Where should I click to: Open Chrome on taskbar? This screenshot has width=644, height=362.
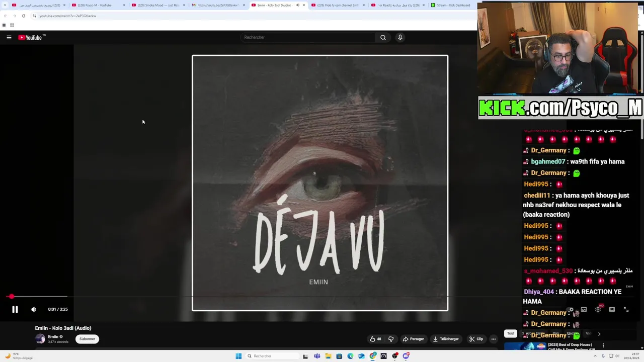(x=373, y=356)
